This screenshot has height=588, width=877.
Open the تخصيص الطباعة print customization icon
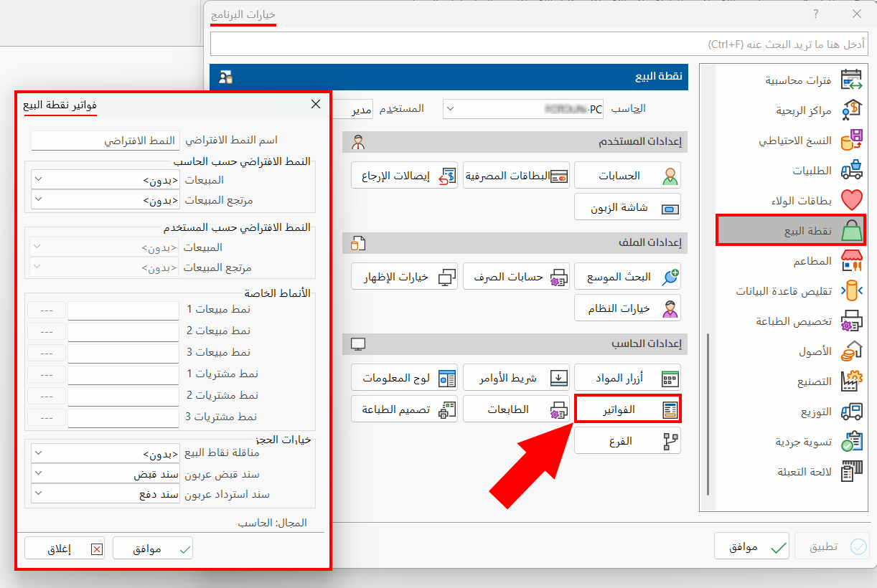click(853, 321)
